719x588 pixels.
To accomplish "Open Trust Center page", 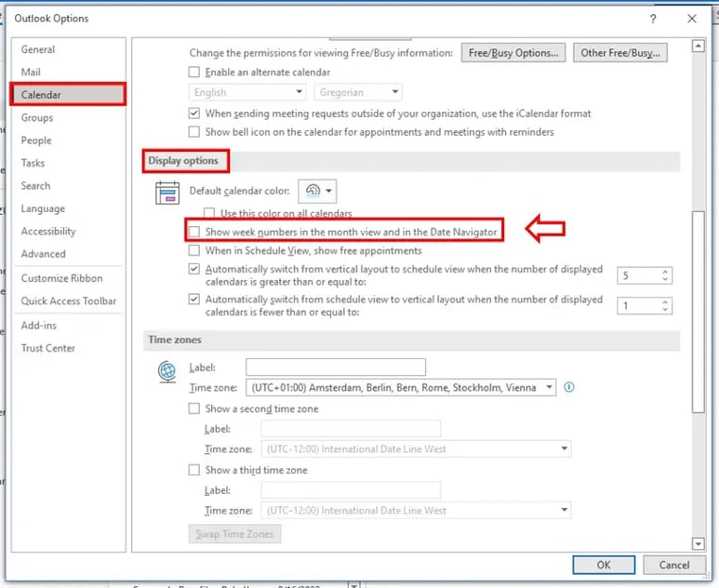I will tap(69, 348).
